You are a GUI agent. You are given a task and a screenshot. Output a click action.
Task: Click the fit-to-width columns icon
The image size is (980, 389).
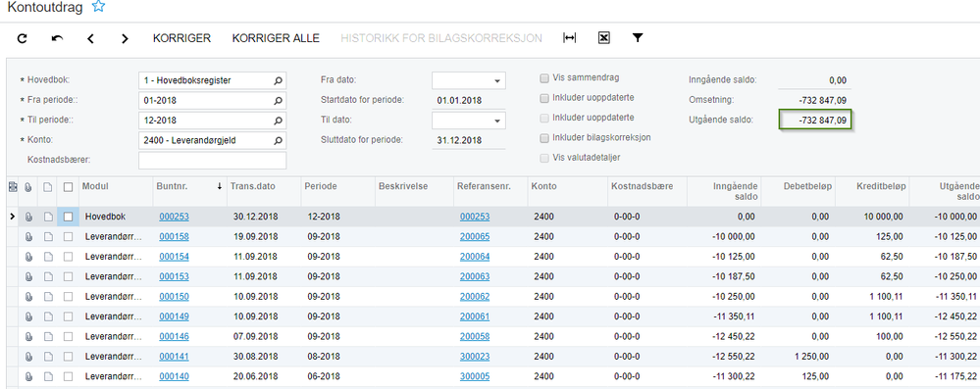pyautogui.click(x=569, y=38)
